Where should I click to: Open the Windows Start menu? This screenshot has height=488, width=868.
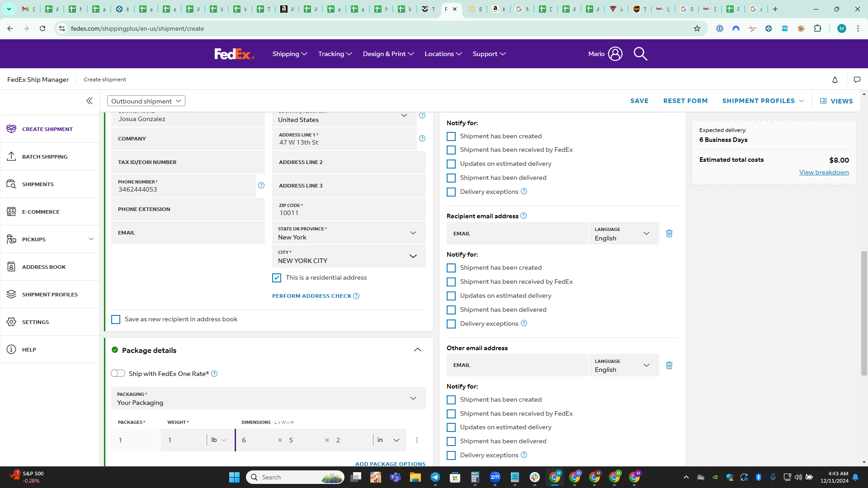pyautogui.click(x=234, y=477)
